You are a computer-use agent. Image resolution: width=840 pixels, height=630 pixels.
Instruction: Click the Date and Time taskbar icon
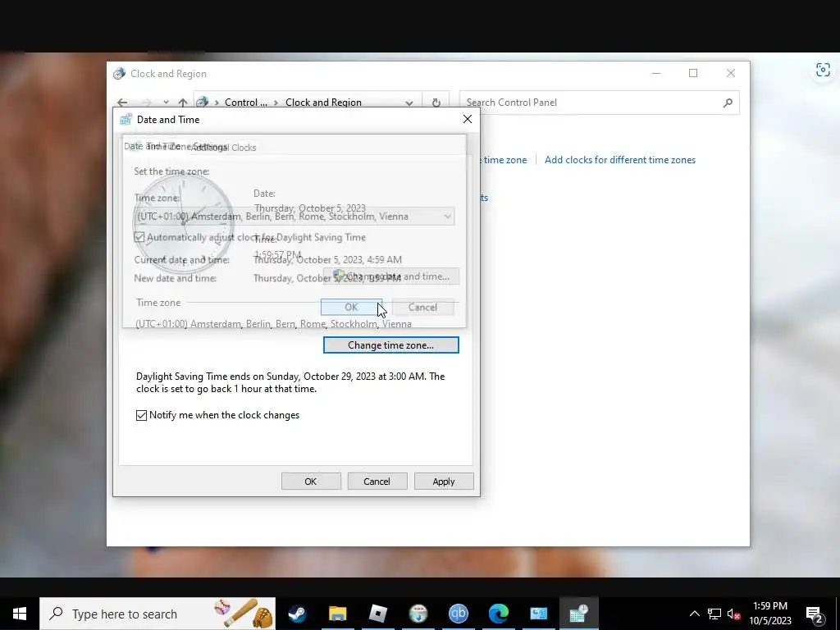coord(578,614)
